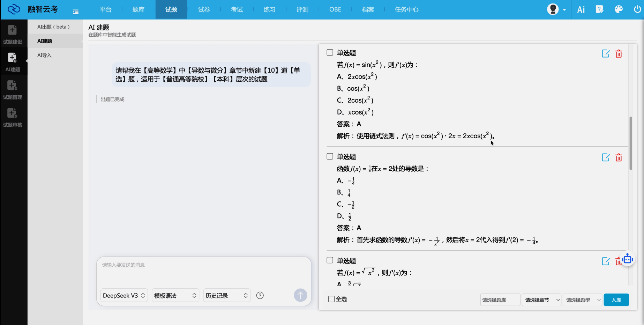Expand the 模板语法 dropdown
The image size is (644, 325).
[x=175, y=296]
